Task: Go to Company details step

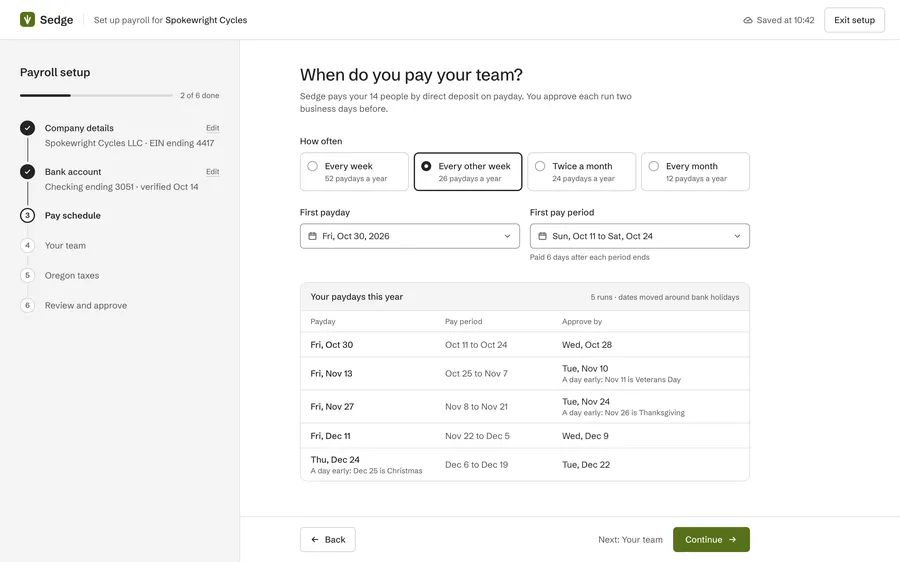Action: click(79, 128)
